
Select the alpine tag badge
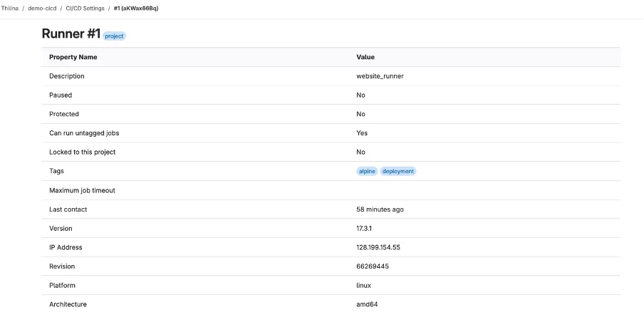[x=367, y=171]
